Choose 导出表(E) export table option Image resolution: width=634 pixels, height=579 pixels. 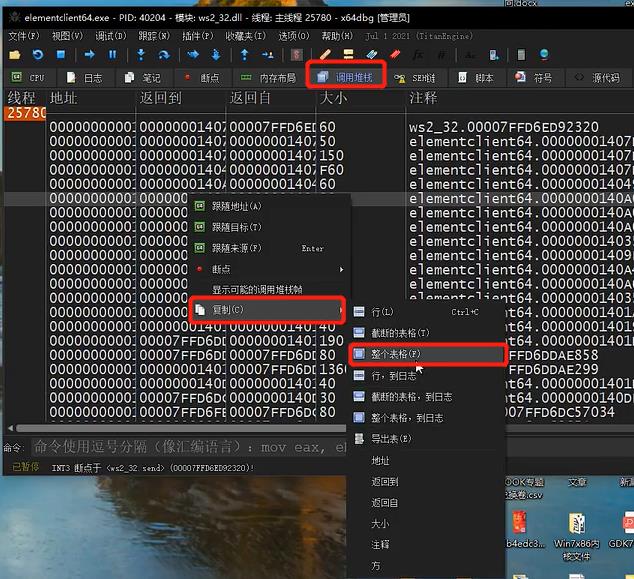[x=392, y=439]
